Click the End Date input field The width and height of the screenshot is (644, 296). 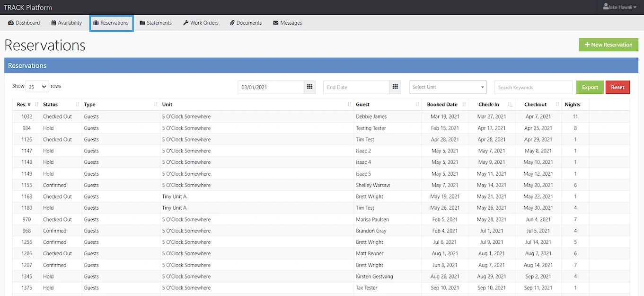coord(356,87)
